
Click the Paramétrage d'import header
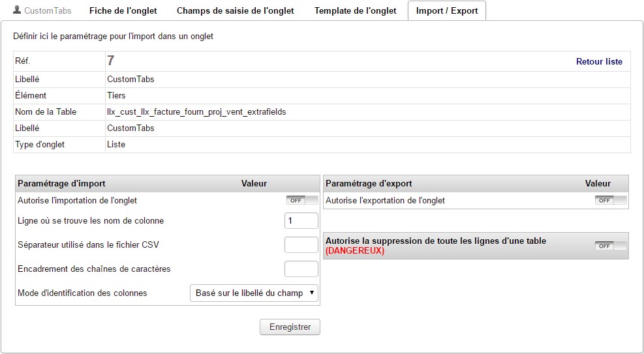pyautogui.click(x=62, y=184)
